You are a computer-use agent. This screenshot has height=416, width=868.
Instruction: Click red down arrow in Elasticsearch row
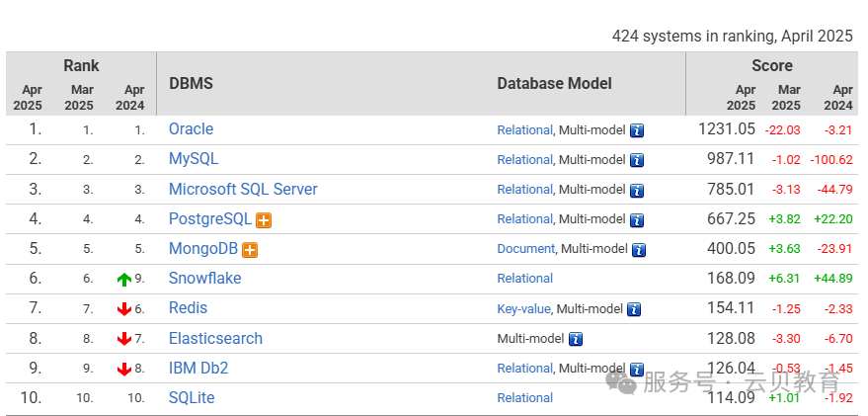pyautogui.click(x=124, y=339)
